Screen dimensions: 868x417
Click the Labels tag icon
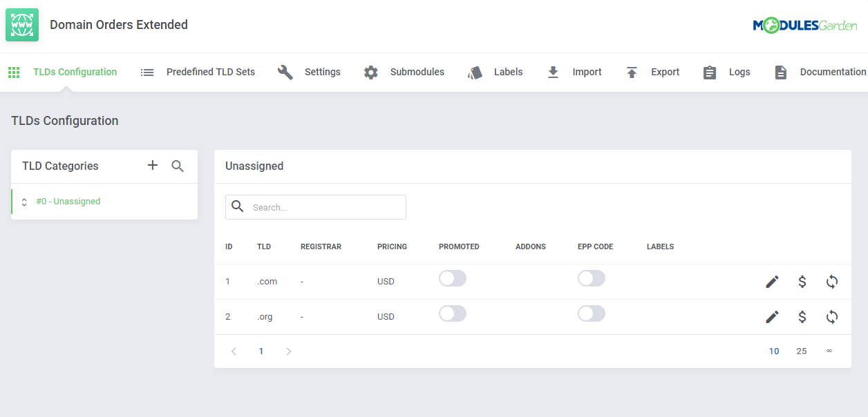click(475, 72)
